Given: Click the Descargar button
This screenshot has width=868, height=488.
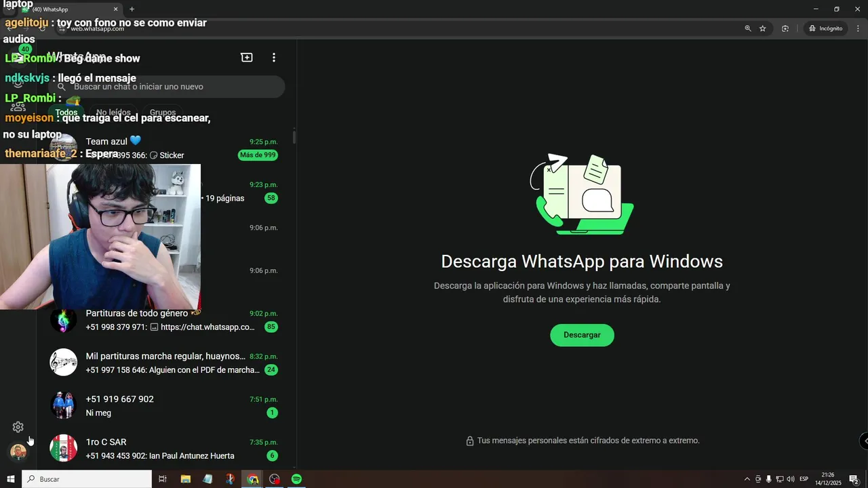Looking at the screenshot, I should pos(582,335).
